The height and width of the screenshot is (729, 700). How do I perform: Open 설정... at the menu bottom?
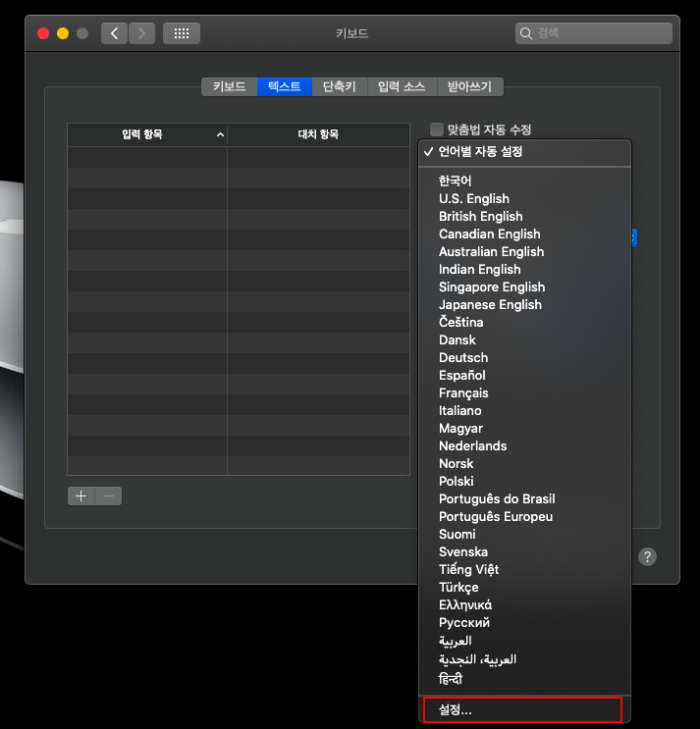[x=524, y=710]
